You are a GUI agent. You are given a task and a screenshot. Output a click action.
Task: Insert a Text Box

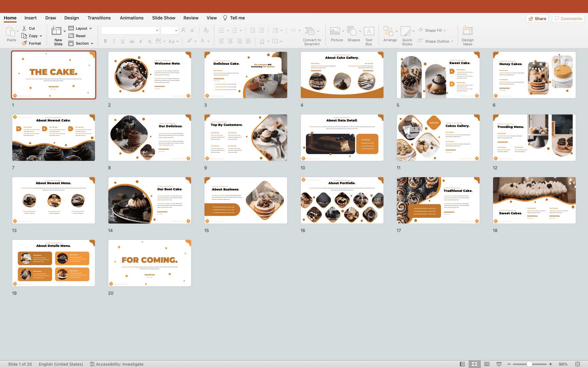tap(369, 35)
